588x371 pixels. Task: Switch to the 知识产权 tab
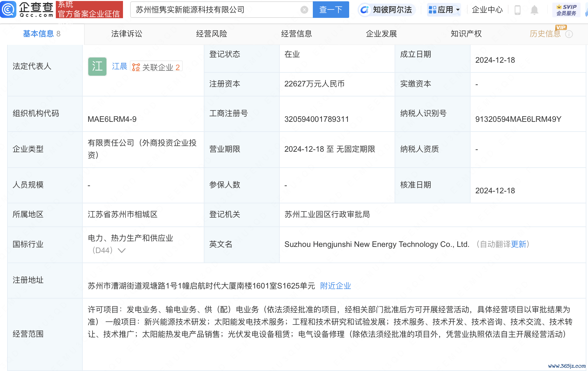coord(466,34)
